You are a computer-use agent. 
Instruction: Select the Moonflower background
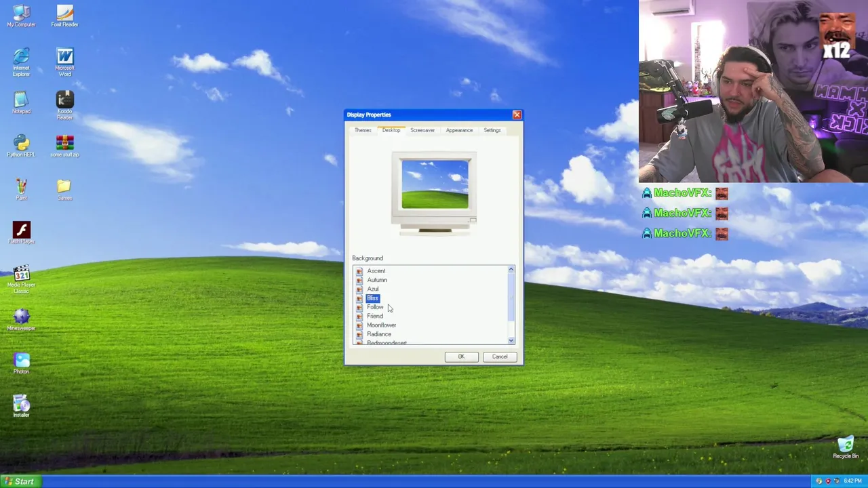click(x=381, y=325)
